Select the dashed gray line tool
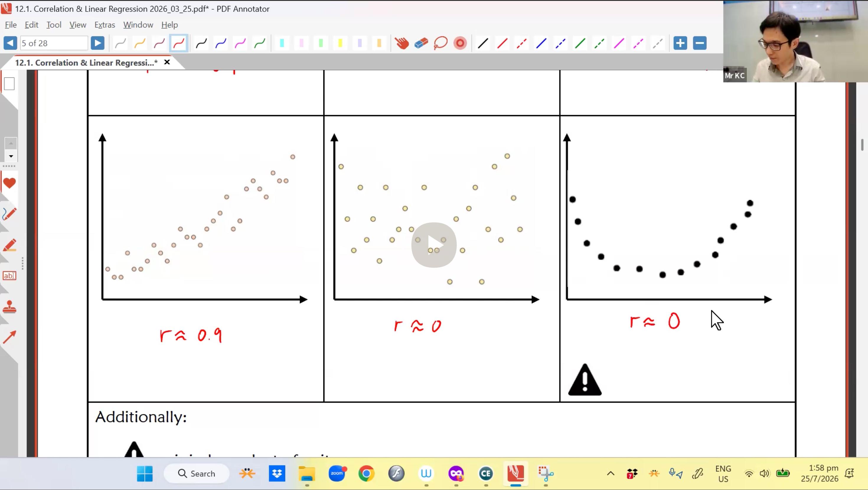Viewport: 868px width, 490px height. pyautogui.click(x=657, y=43)
